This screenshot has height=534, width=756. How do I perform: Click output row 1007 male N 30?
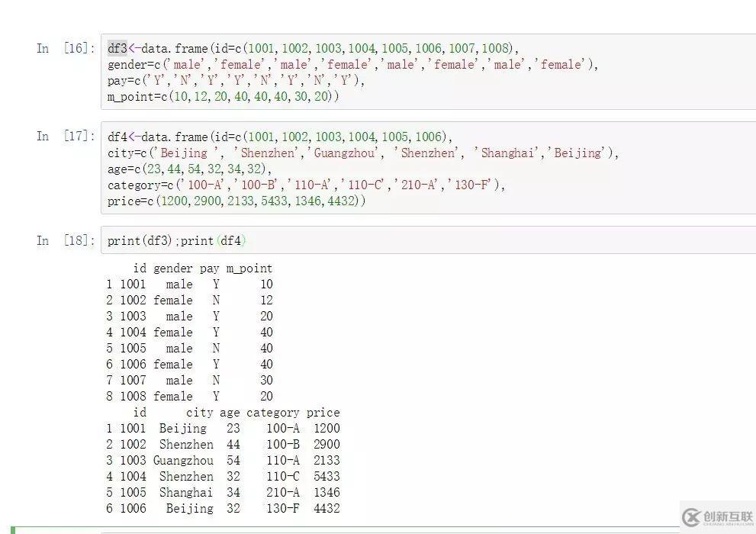click(189, 380)
